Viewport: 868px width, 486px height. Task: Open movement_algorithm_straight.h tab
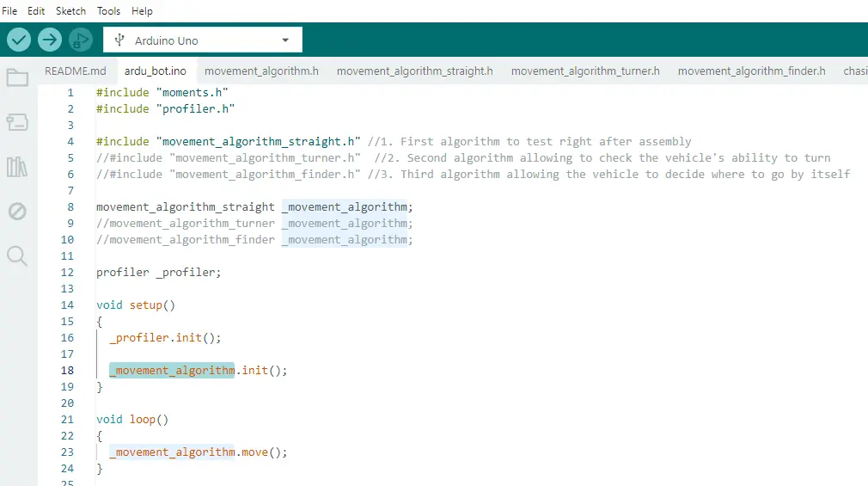click(x=414, y=71)
